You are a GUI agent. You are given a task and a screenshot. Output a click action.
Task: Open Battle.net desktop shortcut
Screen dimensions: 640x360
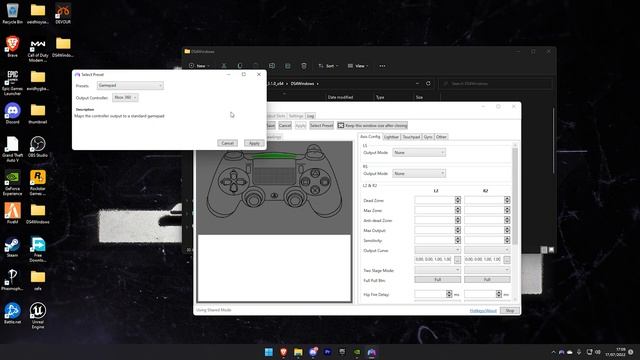pos(12,313)
